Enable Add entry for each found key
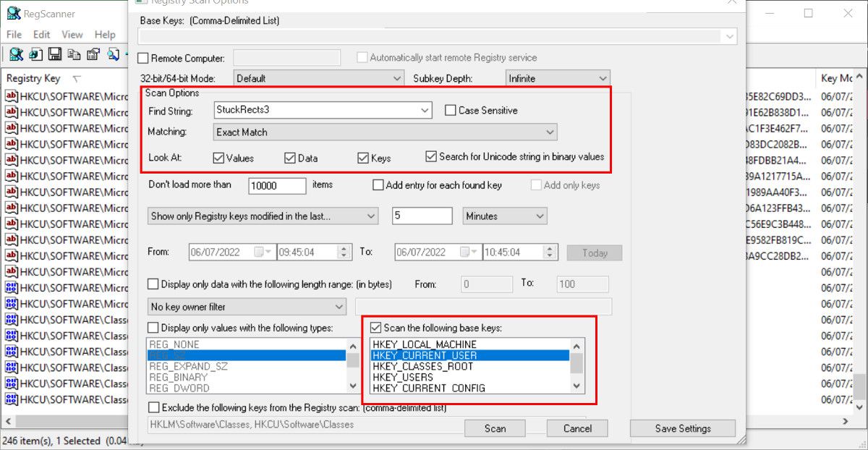The image size is (868, 450). pyautogui.click(x=378, y=185)
